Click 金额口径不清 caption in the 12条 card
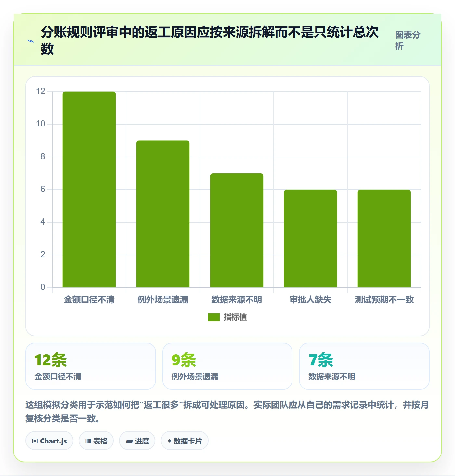 pos(58,377)
